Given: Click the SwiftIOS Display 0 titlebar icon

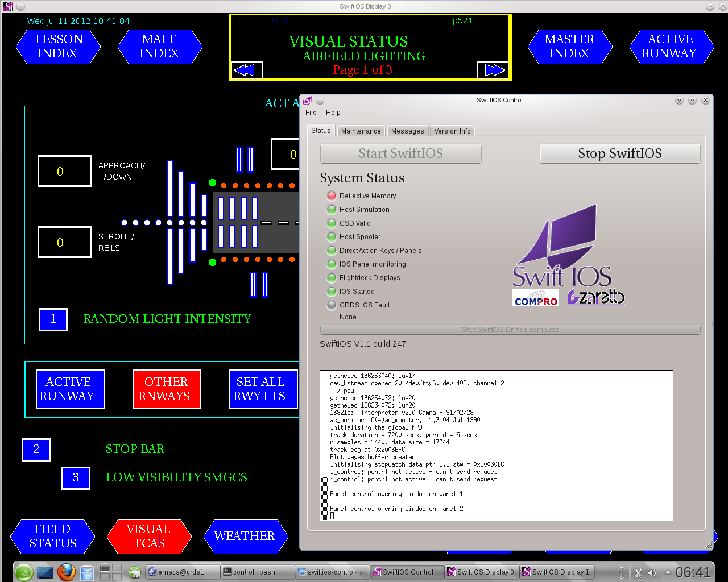Looking at the screenshot, I should 8,7.
